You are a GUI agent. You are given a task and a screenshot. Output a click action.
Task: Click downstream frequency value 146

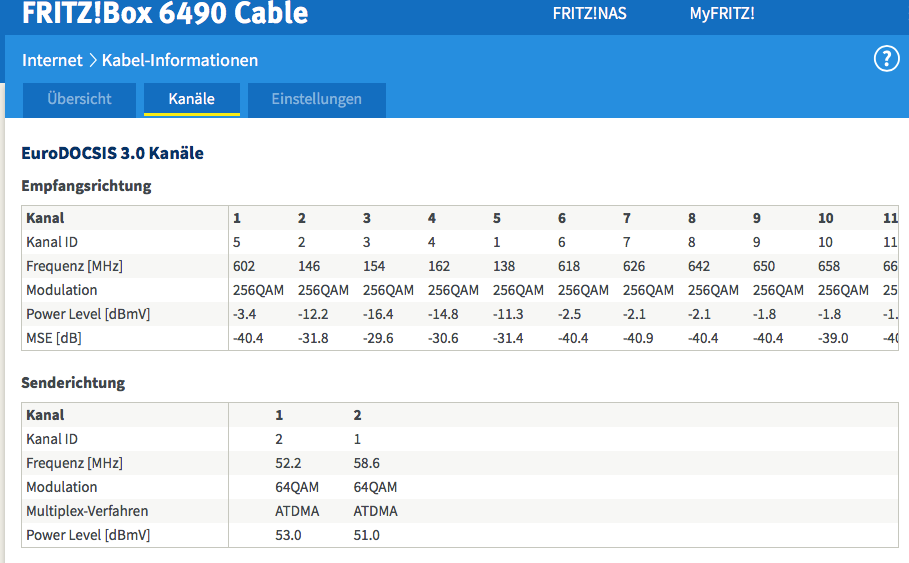coord(309,266)
